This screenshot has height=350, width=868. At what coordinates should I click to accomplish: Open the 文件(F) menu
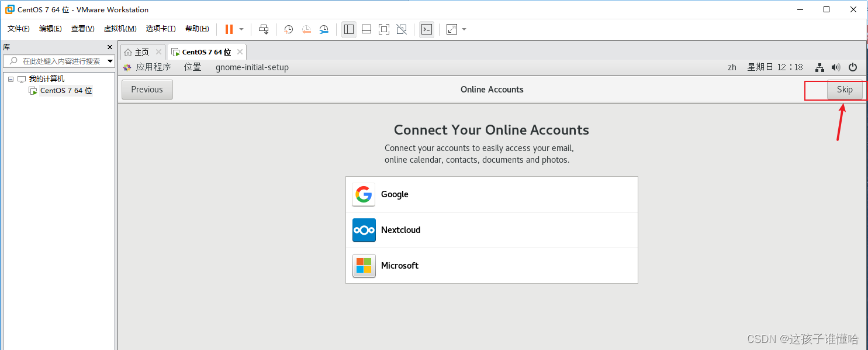click(18, 29)
